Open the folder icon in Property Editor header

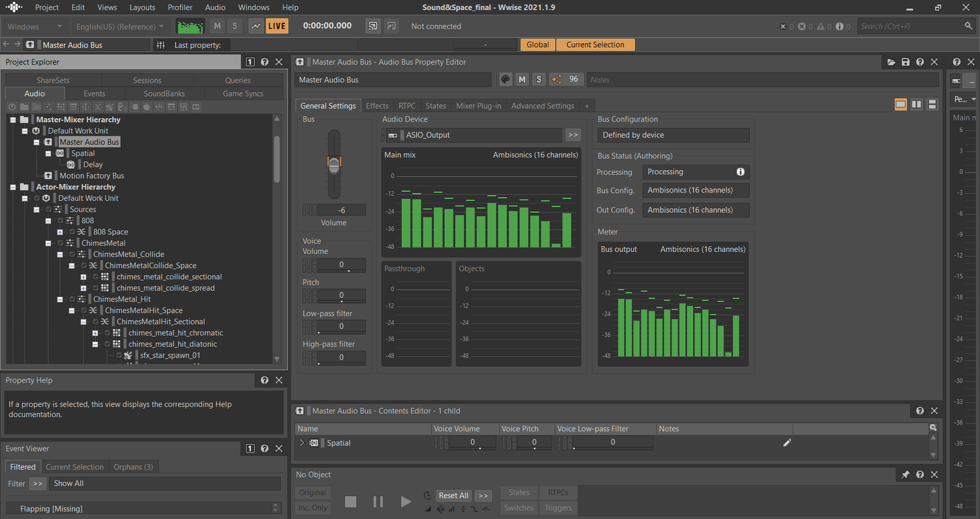(x=891, y=62)
